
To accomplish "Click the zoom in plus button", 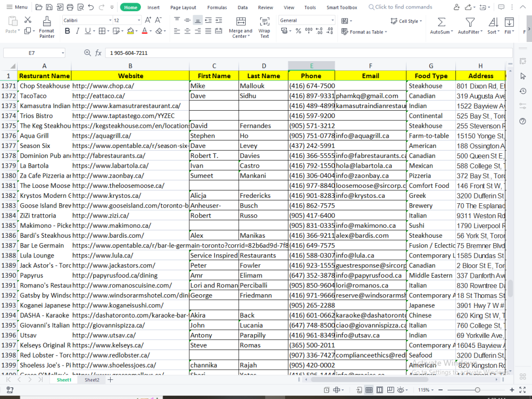I will point(512,390).
